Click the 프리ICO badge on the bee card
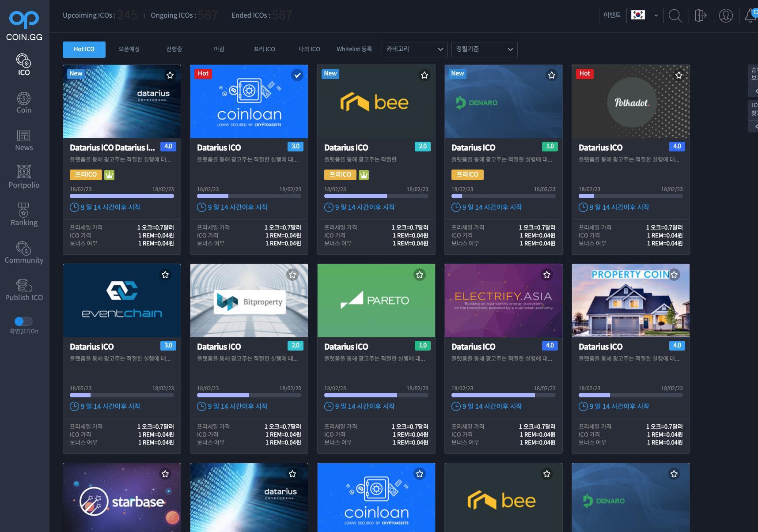Viewport: 758px width, 532px height. coord(340,175)
